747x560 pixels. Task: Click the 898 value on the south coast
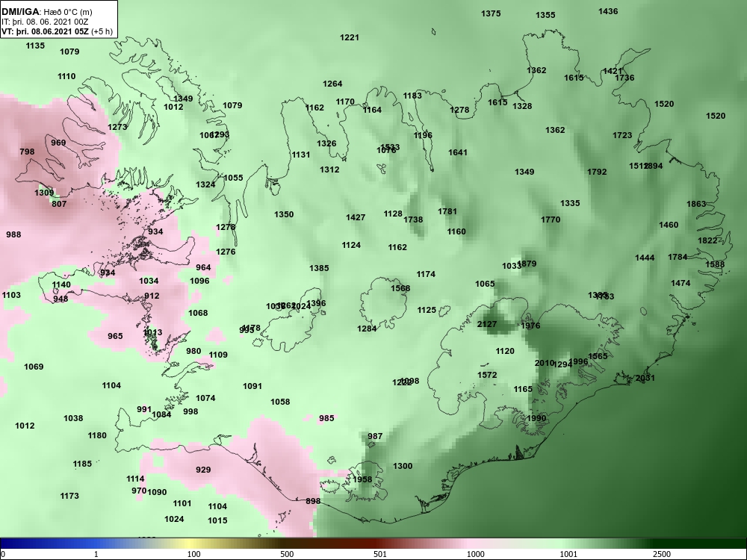[x=313, y=502]
